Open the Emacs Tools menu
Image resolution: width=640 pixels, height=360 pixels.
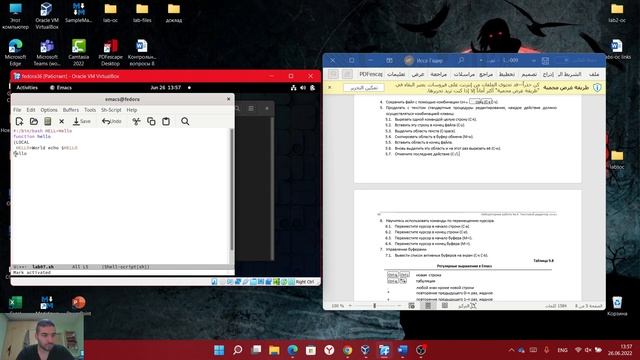[x=90, y=110]
